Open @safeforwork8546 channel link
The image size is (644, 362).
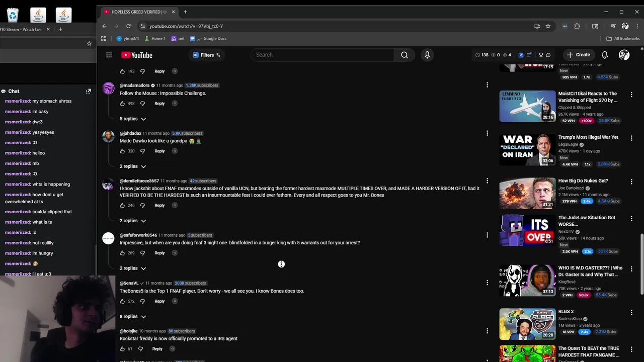click(x=138, y=235)
